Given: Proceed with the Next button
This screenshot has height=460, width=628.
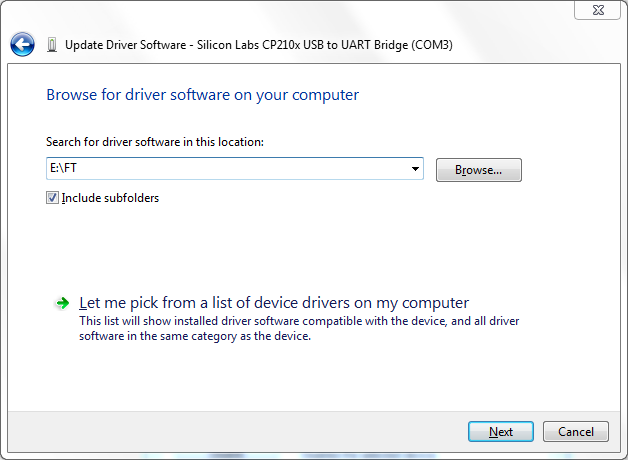Looking at the screenshot, I should click(501, 432).
